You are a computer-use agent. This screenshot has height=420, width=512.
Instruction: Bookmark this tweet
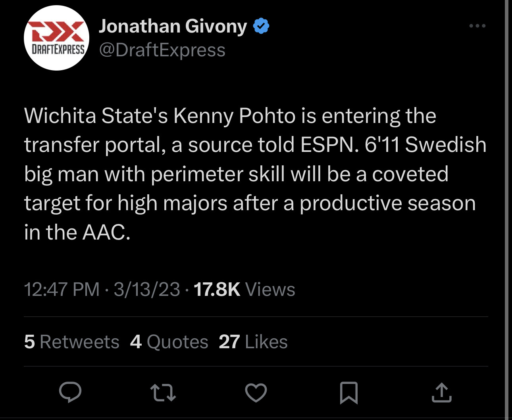(349, 393)
